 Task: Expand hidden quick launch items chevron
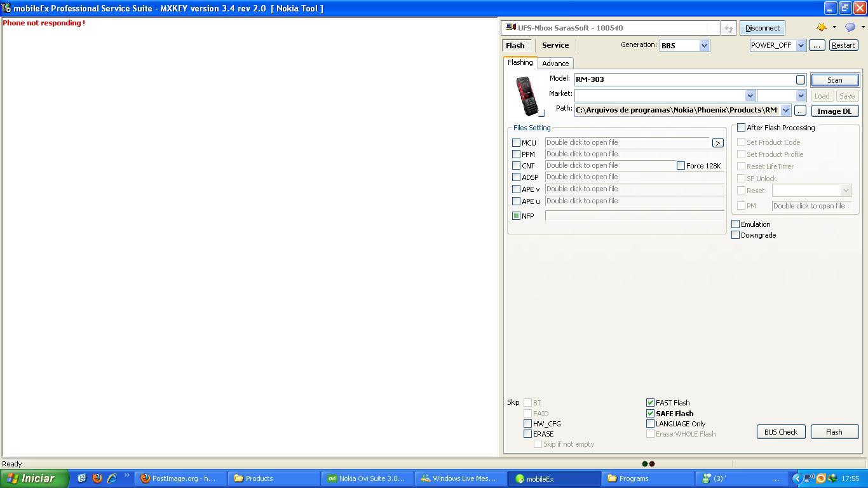pyautogui.click(x=126, y=476)
